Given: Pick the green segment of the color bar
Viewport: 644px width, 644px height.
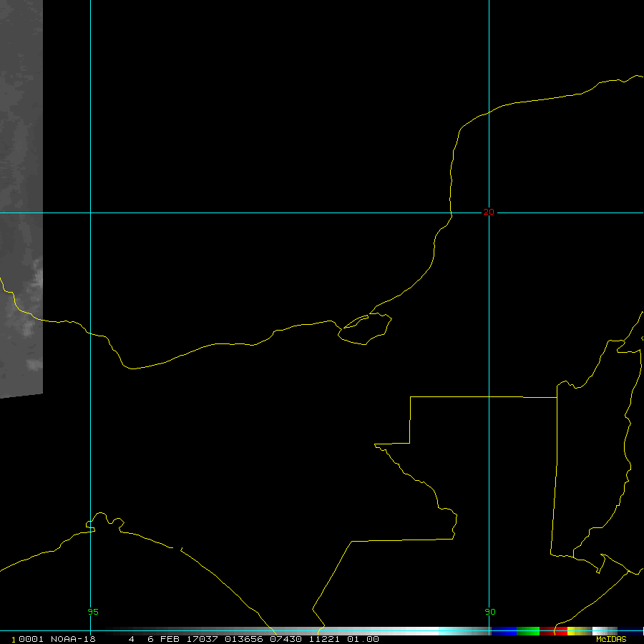Looking at the screenshot, I should (528, 631).
